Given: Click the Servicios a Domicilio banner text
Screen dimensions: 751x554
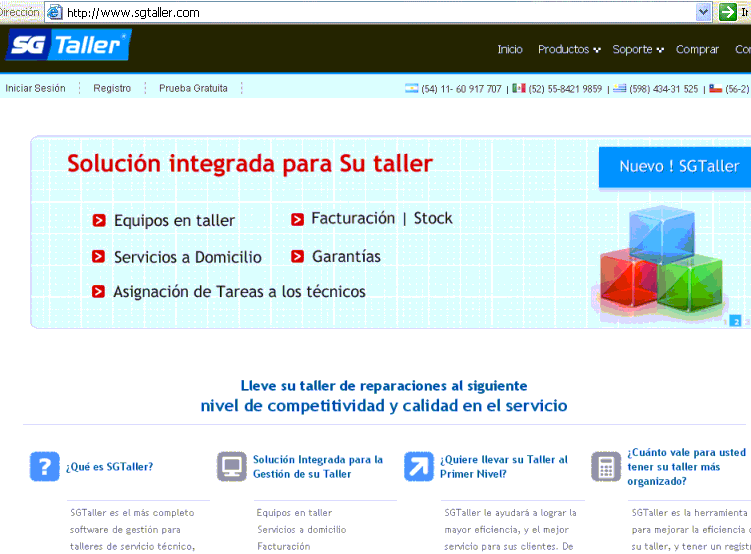Looking at the screenshot, I should click(x=188, y=257).
